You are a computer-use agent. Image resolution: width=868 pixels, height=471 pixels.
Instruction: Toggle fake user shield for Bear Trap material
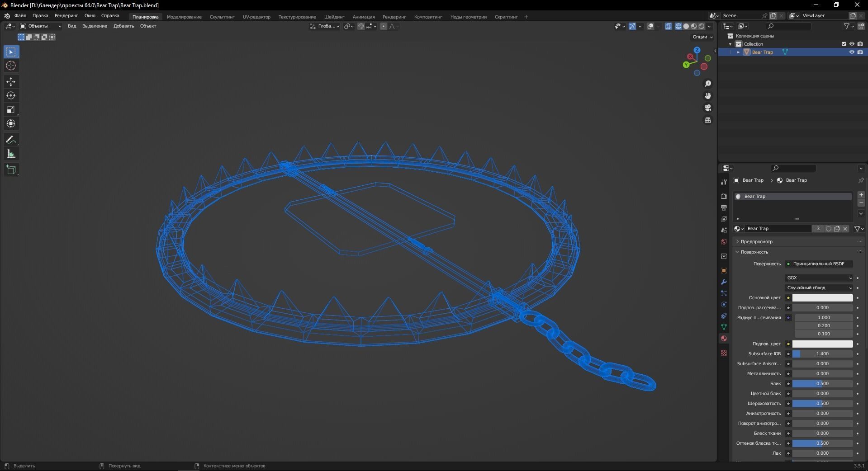point(829,229)
